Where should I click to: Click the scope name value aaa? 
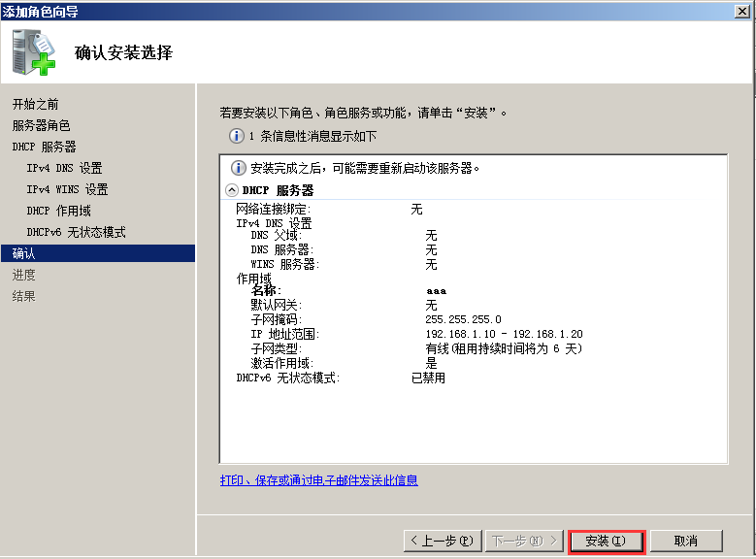pos(437,291)
